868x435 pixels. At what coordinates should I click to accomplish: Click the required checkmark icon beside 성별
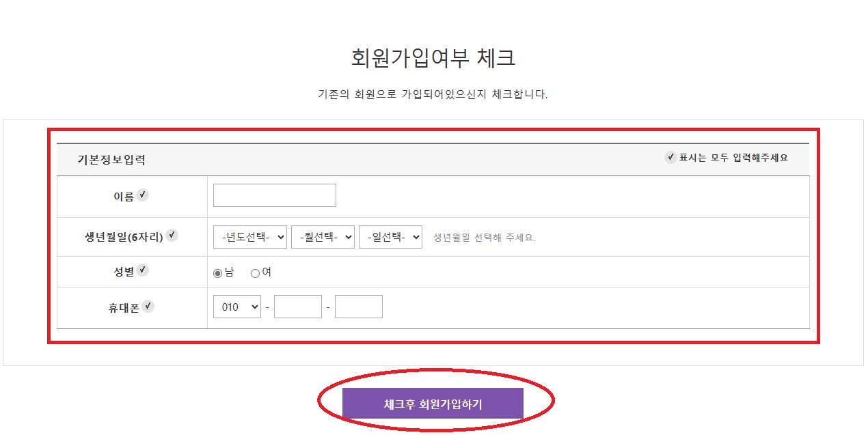tap(142, 270)
